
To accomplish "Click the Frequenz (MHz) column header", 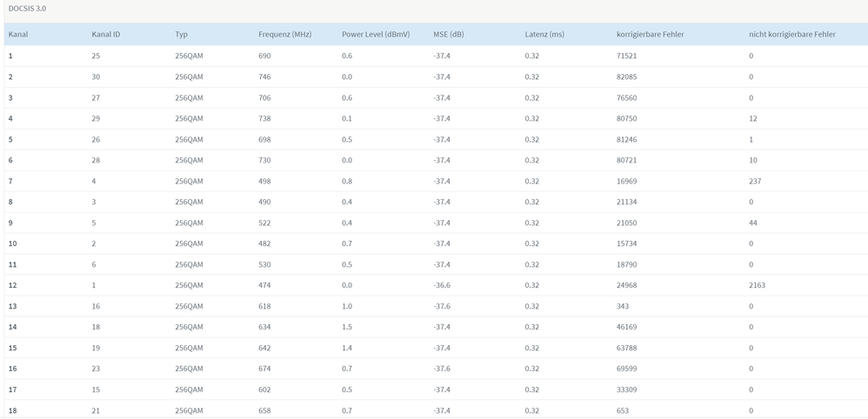I will (x=284, y=35).
